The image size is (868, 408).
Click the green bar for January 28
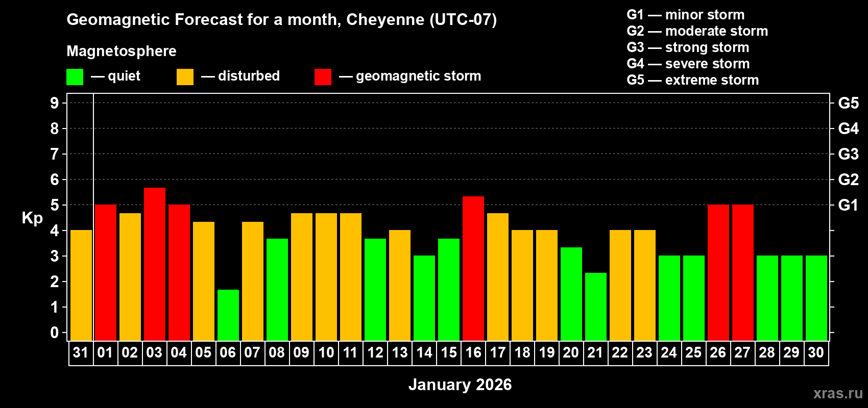pyautogui.click(x=767, y=298)
